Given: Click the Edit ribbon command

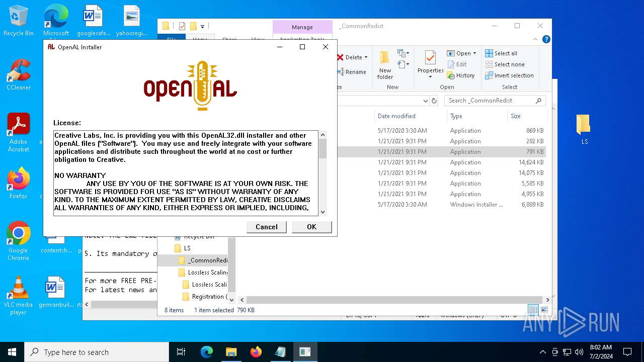Looking at the screenshot, I should tap(457, 64).
